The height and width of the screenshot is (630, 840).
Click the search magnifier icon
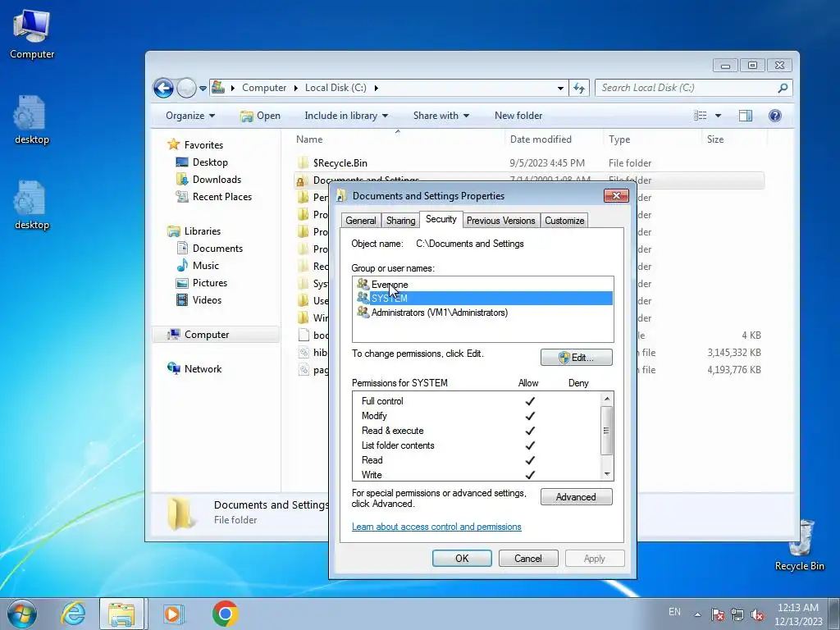[x=782, y=88]
